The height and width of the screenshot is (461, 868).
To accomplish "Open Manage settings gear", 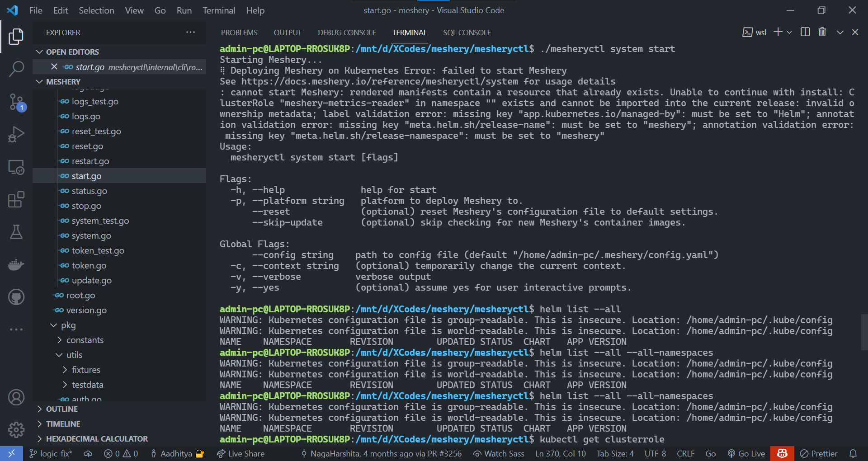I will pos(16,430).
